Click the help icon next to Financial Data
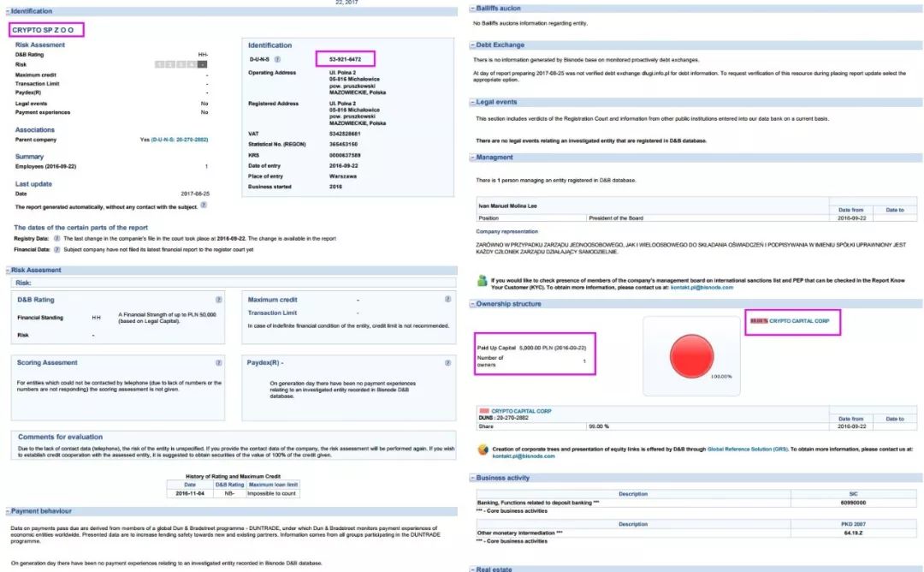Image resolution: width=924 pixels, height=572 pixels. (57, 249)
